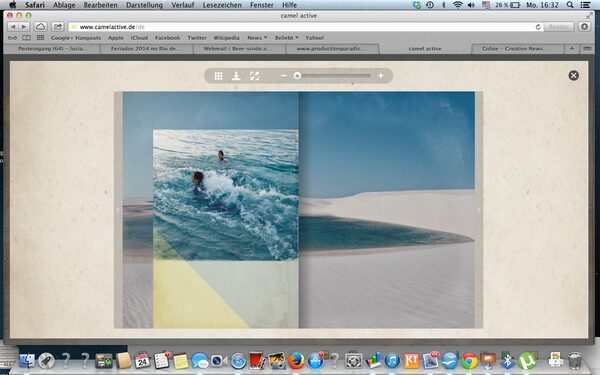Open the Time Machine menu bar icon
The width and height of the screenshot is (600, 375).
tap(430, 5)
